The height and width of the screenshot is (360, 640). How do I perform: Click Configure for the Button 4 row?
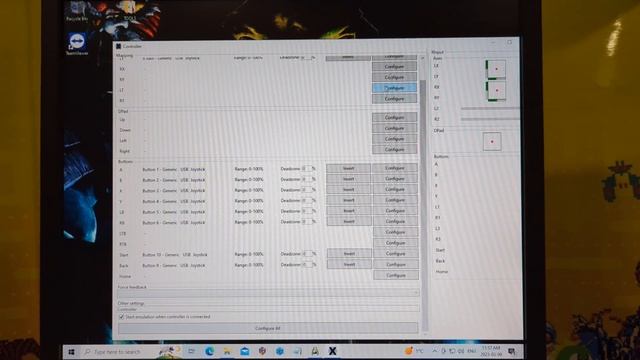pyautogui.click(x=395, y=200)
